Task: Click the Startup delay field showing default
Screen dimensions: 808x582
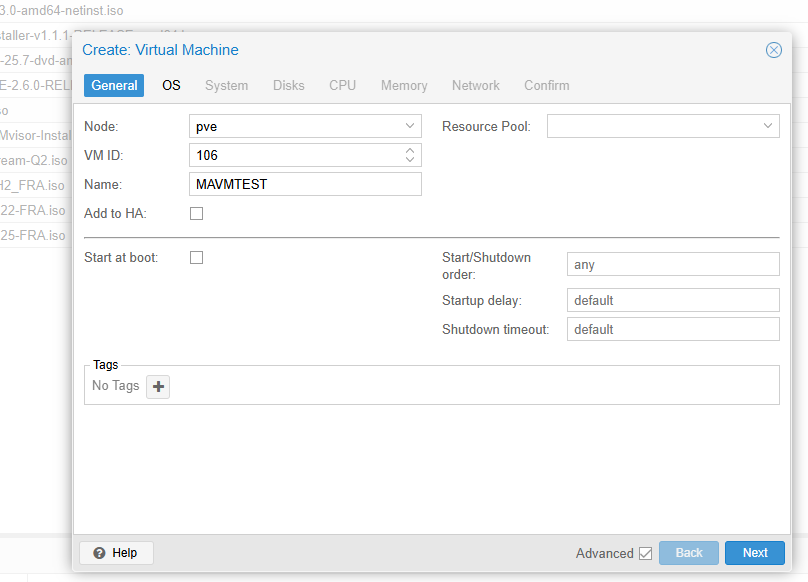Action: pyautogui.click(x=672, y=300)
